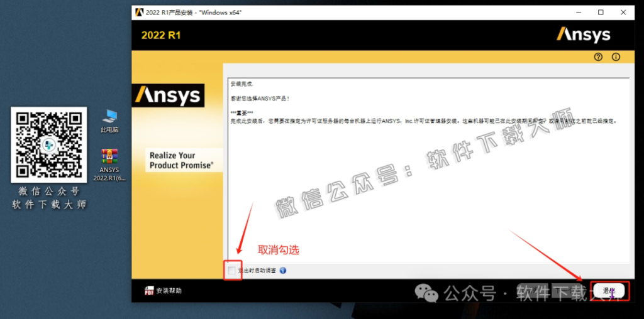The height and width of the screenshot is (319, 644).
Task: Click the ***重要*** notice text
Action: coord(242,113)
